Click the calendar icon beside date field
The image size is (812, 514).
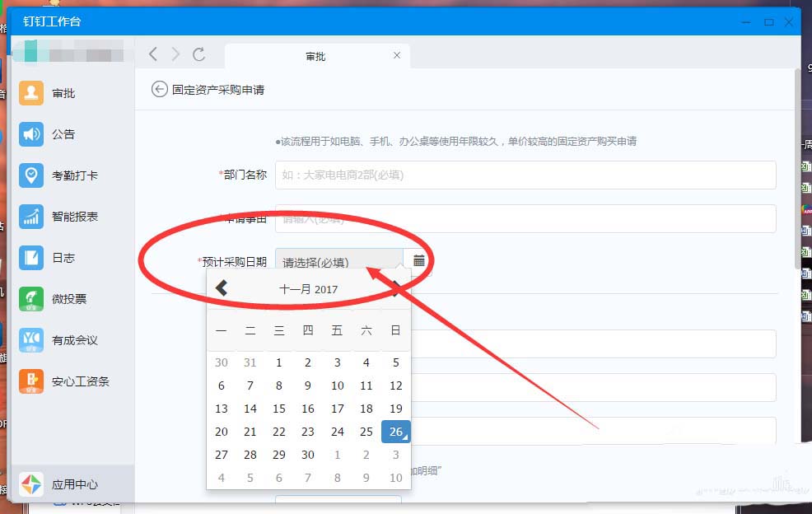coord(419,261)
